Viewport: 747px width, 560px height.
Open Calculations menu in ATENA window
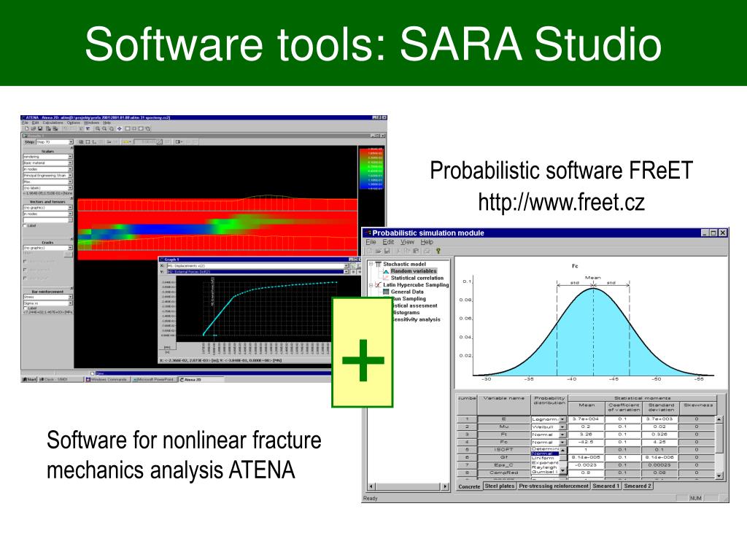pyautogui.click(x=53, y=122)
